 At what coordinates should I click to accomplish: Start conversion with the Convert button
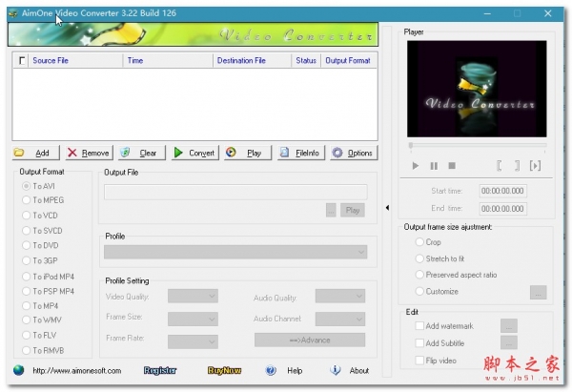pyautogui.click(x=194, y=153)
